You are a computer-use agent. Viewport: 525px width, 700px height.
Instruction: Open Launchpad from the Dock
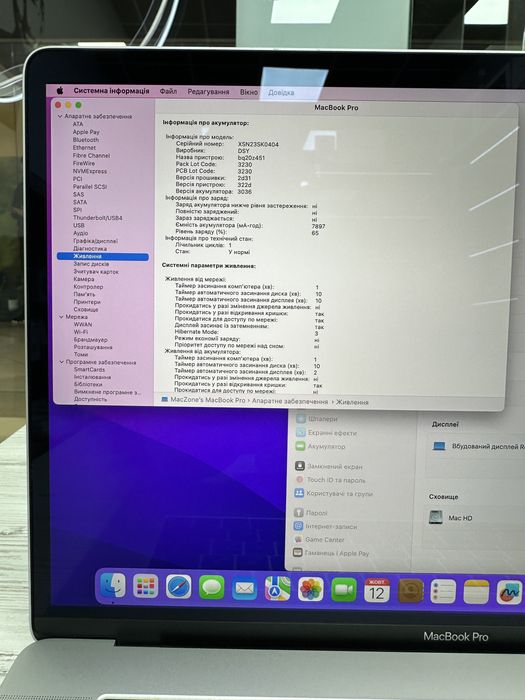[x=146, y=586]
